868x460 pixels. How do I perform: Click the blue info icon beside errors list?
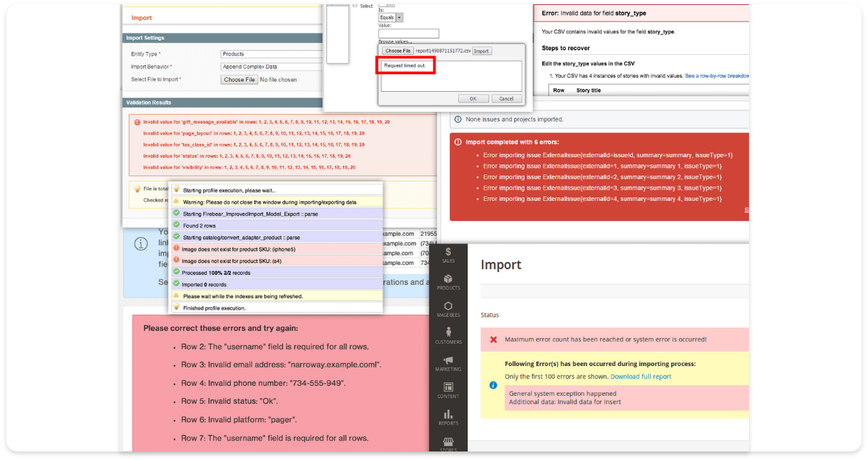click(x=493, y=385)
